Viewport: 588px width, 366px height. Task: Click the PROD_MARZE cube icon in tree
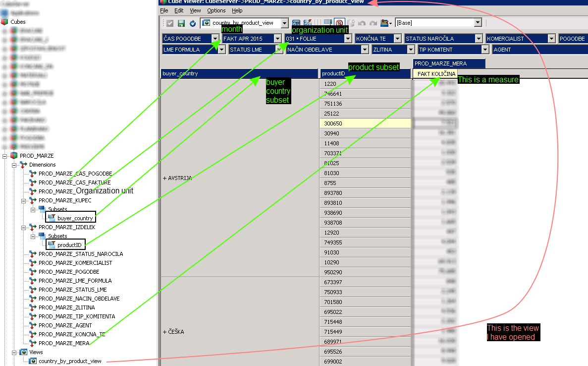(x=13, y=156)
